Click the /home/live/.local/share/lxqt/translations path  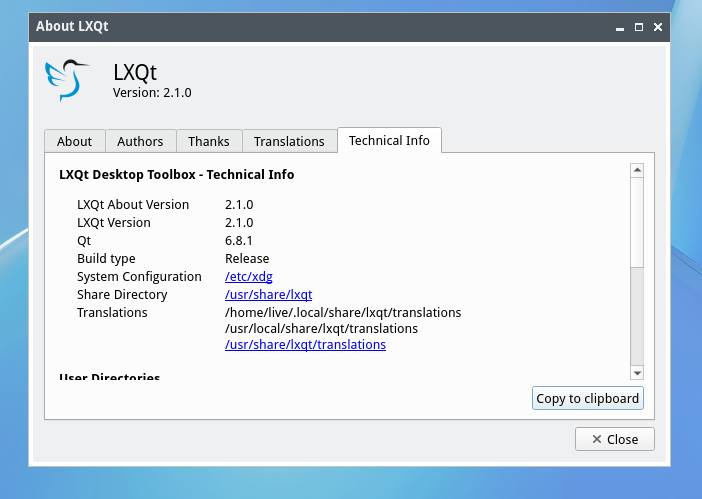click(x=343, y=312)
